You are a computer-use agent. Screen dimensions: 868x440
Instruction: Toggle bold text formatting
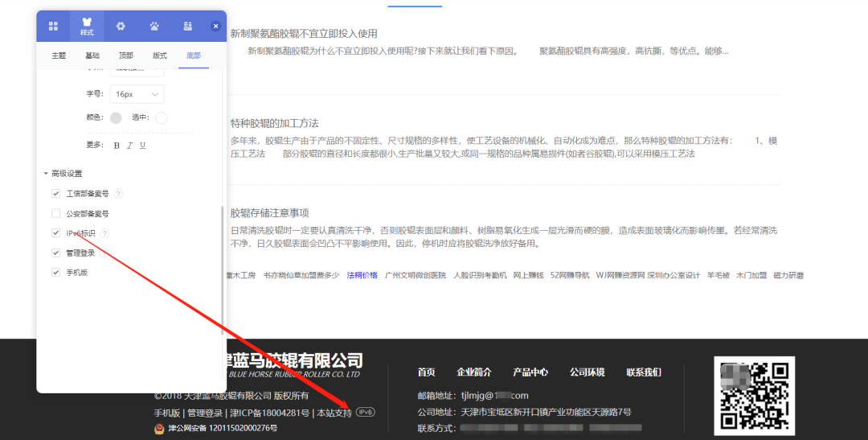[x=117, y=146]
